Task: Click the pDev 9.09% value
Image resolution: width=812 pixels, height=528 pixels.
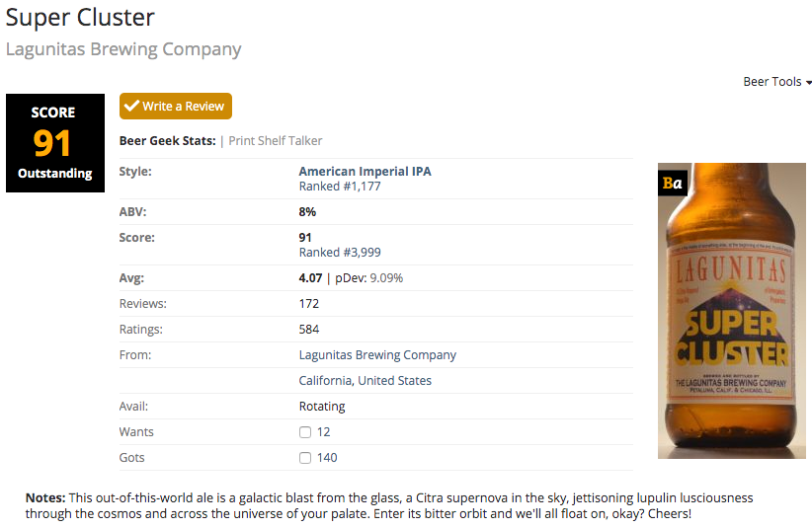Action: pyautogui.click(x=368, y=278)
